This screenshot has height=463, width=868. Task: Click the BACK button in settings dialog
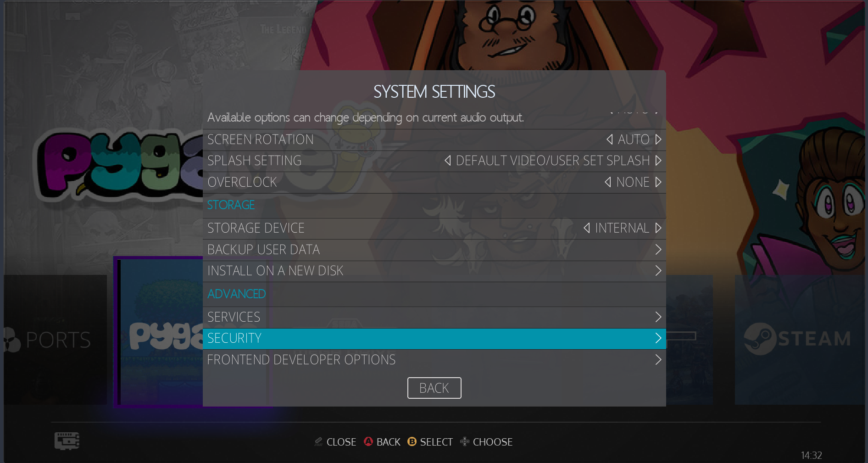click(434, 388)
